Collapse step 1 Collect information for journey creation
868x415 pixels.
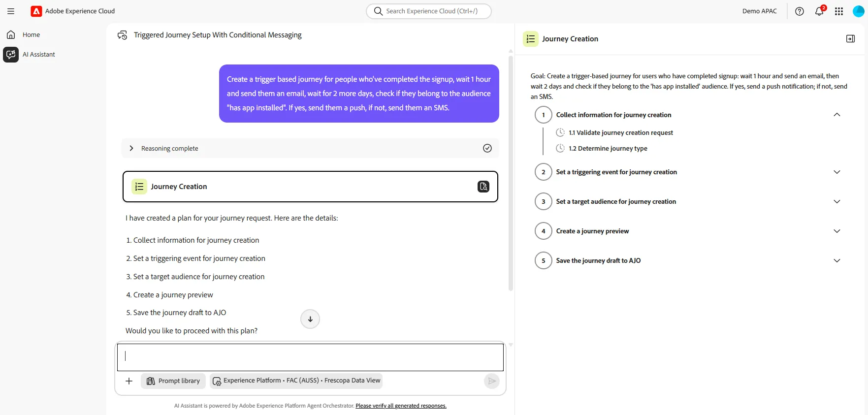836,115
